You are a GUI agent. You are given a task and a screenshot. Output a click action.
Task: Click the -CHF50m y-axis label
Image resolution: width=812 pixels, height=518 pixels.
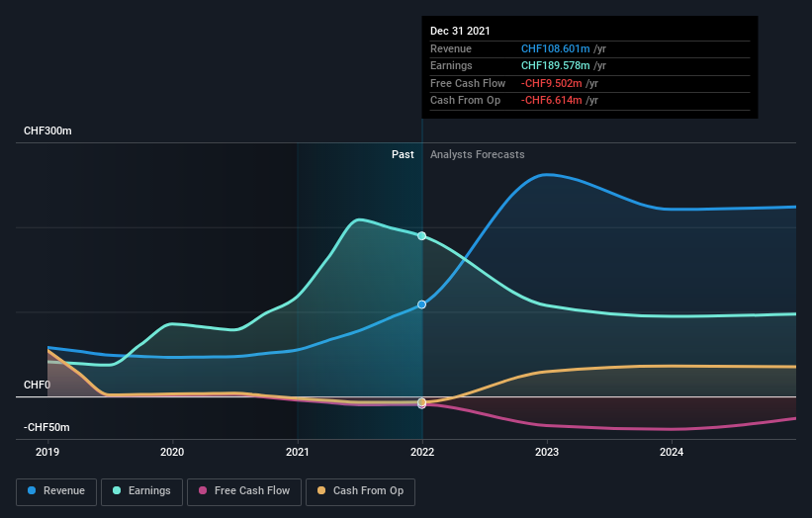pos(46,427)
